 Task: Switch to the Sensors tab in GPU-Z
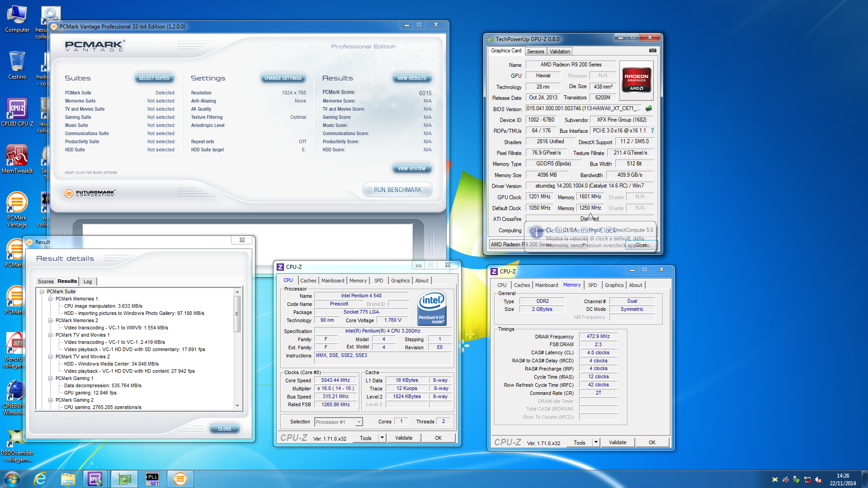click(535, 52)
